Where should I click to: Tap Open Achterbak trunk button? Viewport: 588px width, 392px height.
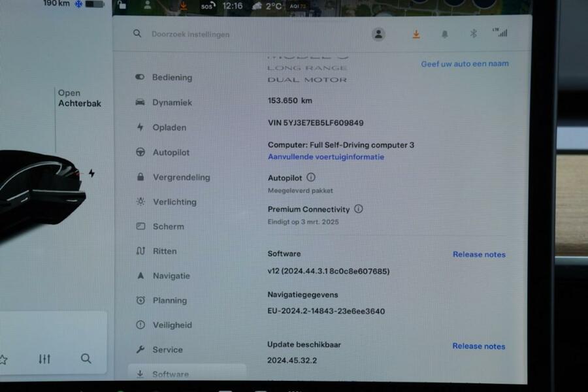pos(80,98)
